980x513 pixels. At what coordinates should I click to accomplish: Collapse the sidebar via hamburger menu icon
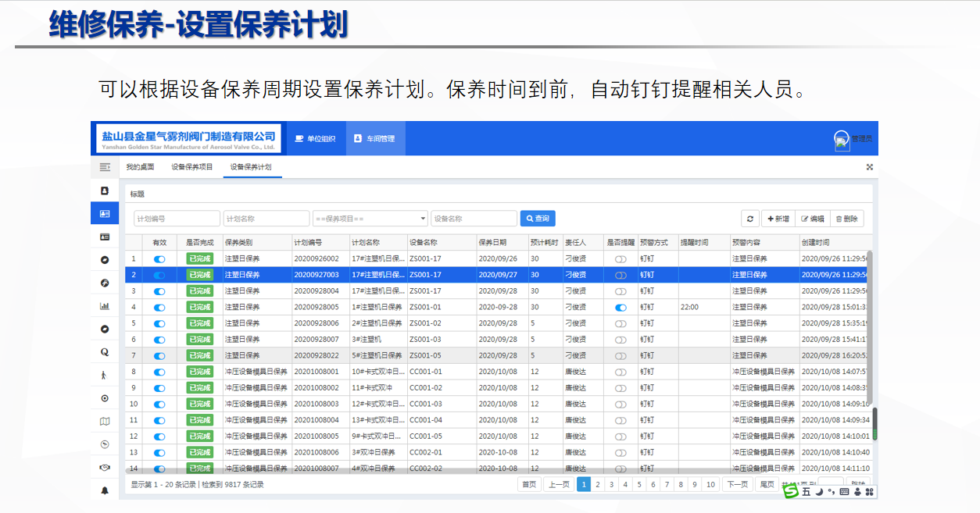coord(105,167)
